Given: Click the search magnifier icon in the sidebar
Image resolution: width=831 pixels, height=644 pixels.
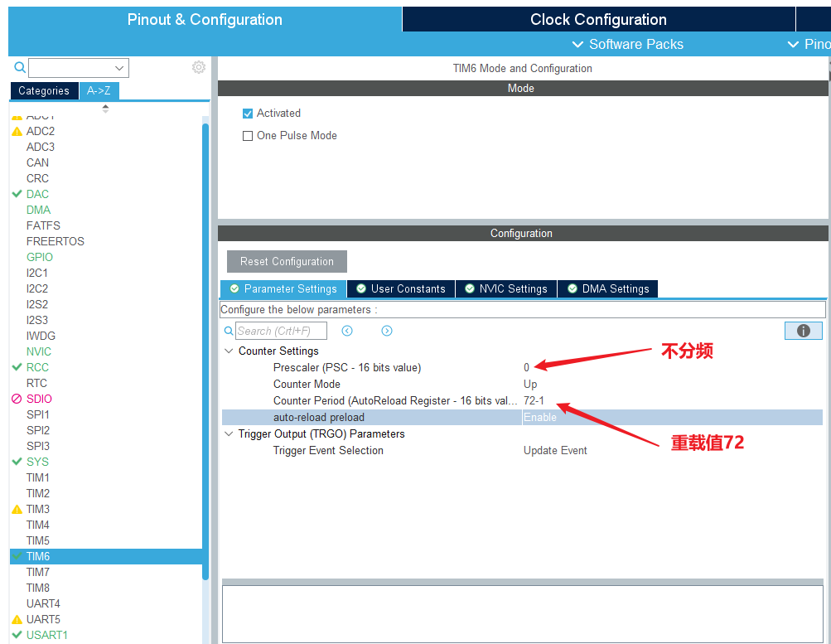Looking at the screenshot, I should coord(18,66).
